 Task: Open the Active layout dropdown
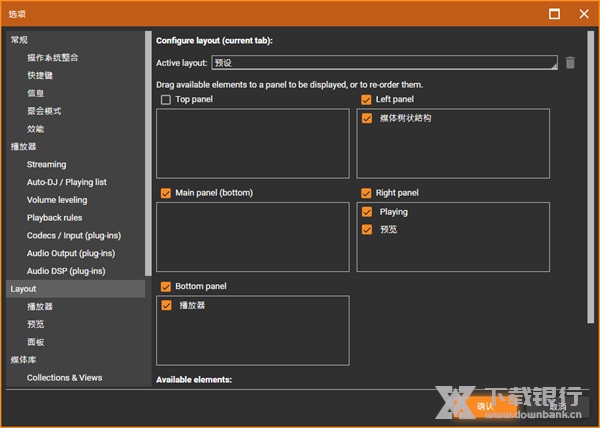[x=384, y=62]
